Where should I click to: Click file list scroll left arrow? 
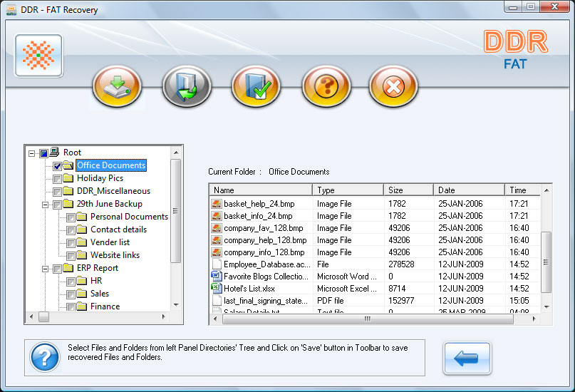215,319
